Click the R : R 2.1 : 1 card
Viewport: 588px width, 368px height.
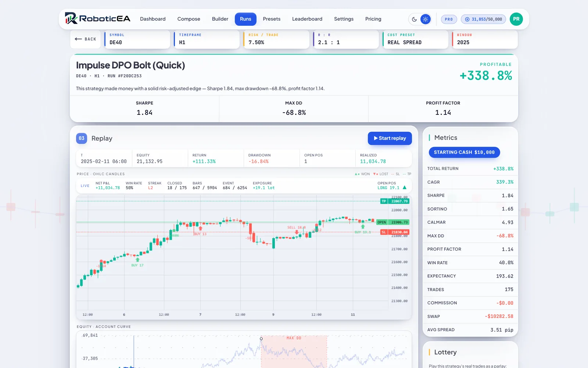(345, 39)
